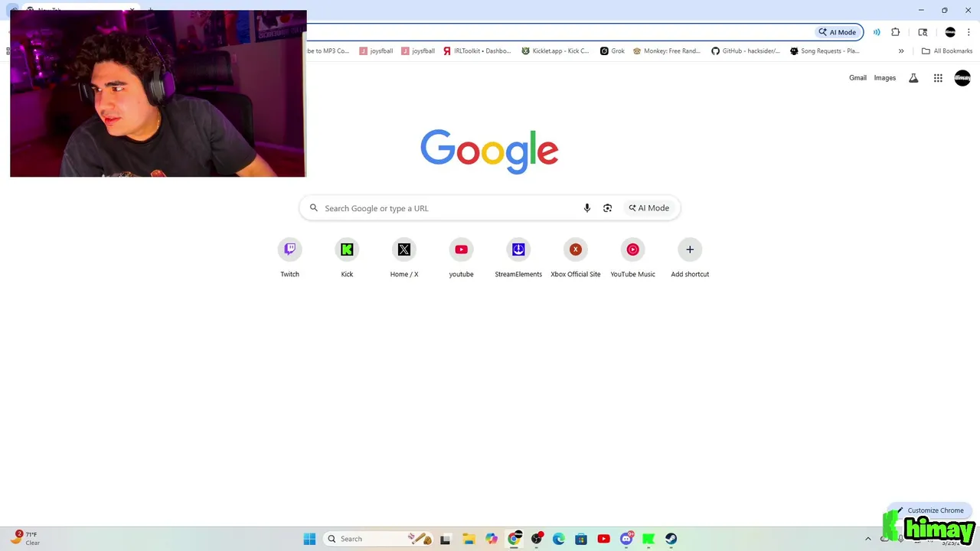Switch to Chrome on the taskbar
The image size is (980, 551).
tap(514, 539)
